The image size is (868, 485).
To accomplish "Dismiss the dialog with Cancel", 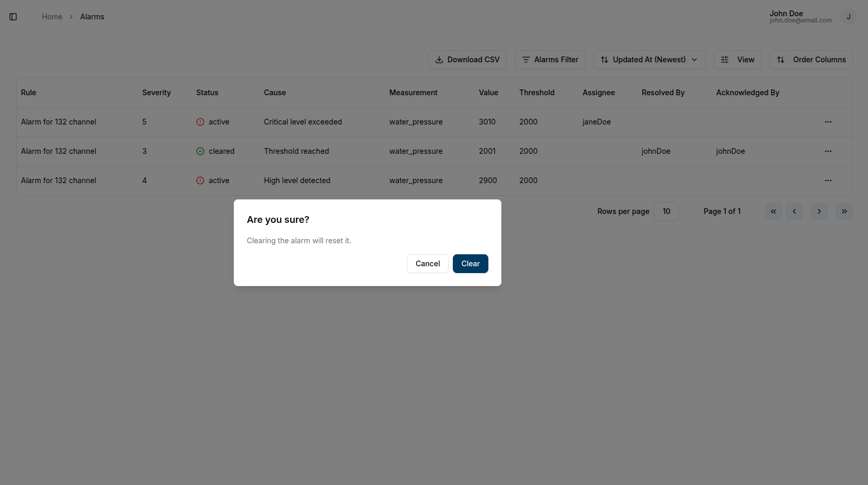I will coord(427,264).
